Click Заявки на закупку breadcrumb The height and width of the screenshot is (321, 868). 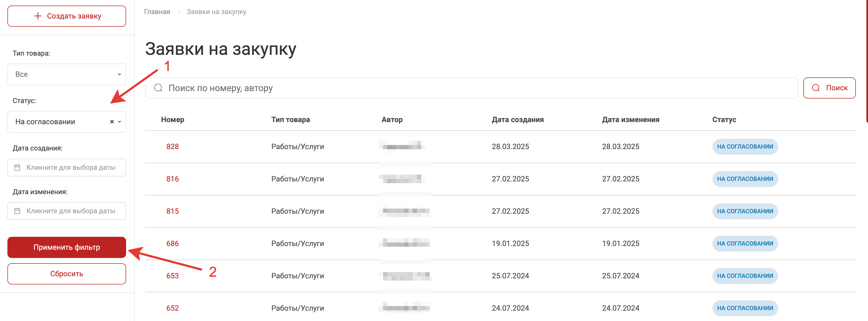tap(216, 12)
